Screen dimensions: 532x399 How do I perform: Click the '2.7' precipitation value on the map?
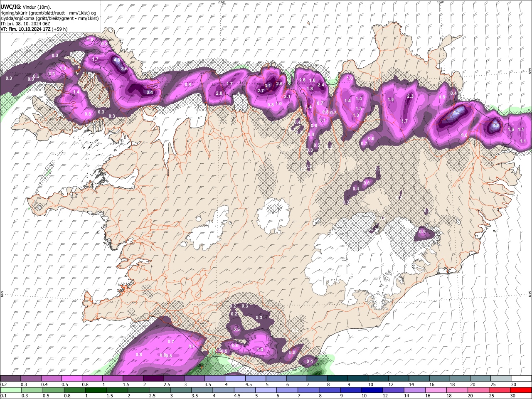(x=261, y=91)
